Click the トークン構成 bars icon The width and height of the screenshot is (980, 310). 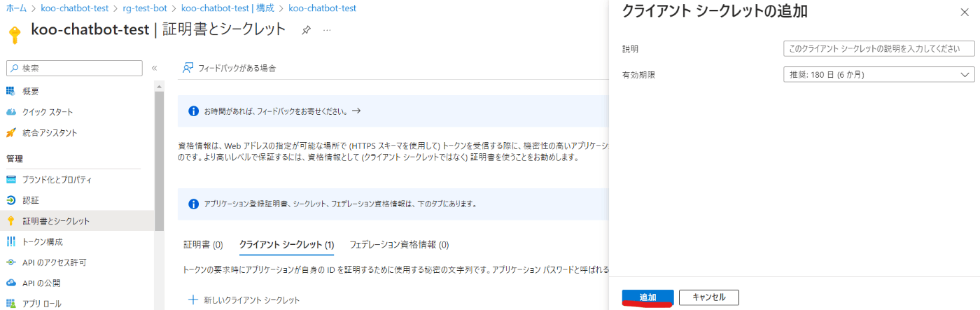[10, 241]
